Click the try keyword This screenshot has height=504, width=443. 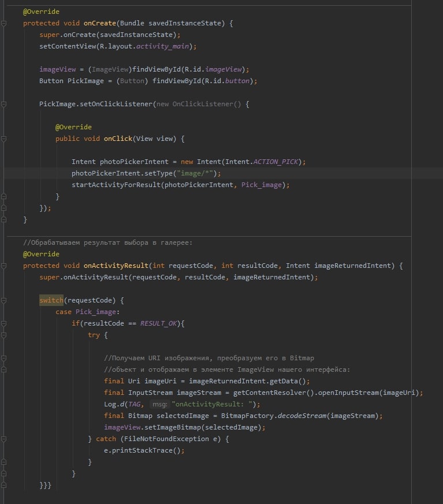tap(94, 335)
